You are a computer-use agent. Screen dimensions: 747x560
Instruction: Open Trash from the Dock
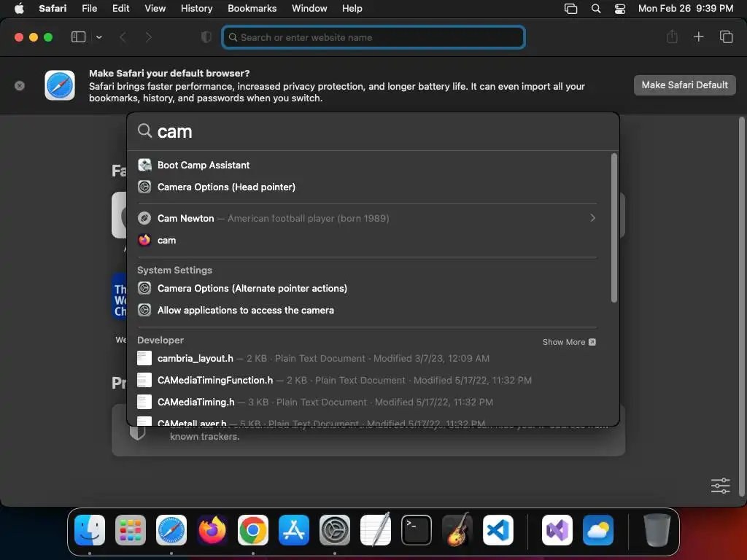click(657, 529)
